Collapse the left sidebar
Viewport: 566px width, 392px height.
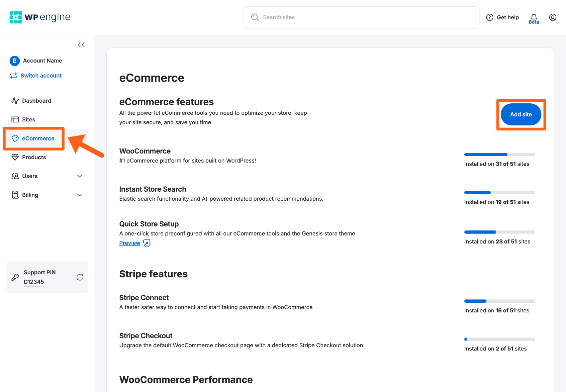(81, 44)
